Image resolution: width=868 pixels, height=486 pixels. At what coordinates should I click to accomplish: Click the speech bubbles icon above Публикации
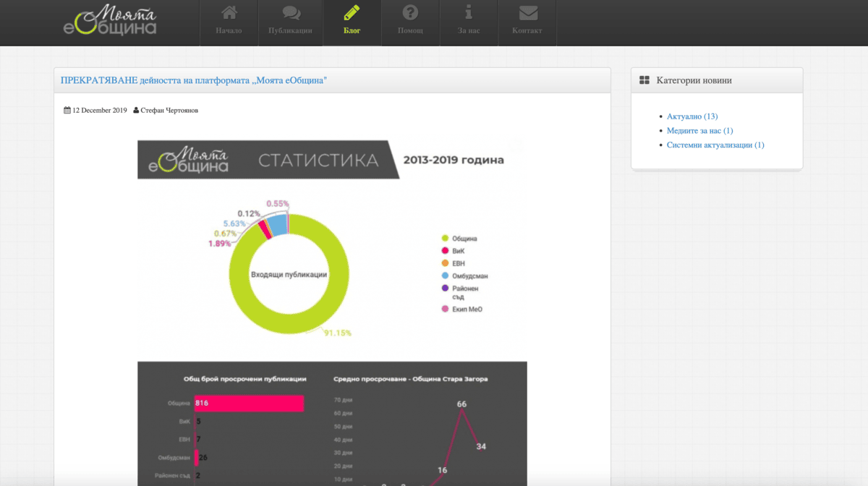point(291,12)
